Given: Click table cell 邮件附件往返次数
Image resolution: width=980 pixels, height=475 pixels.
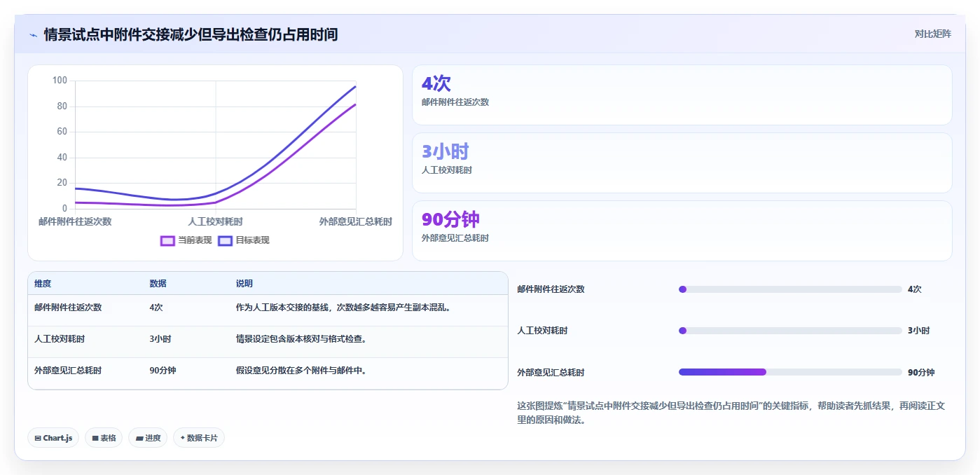Looking at the screenshot, I should coord(68,307).
